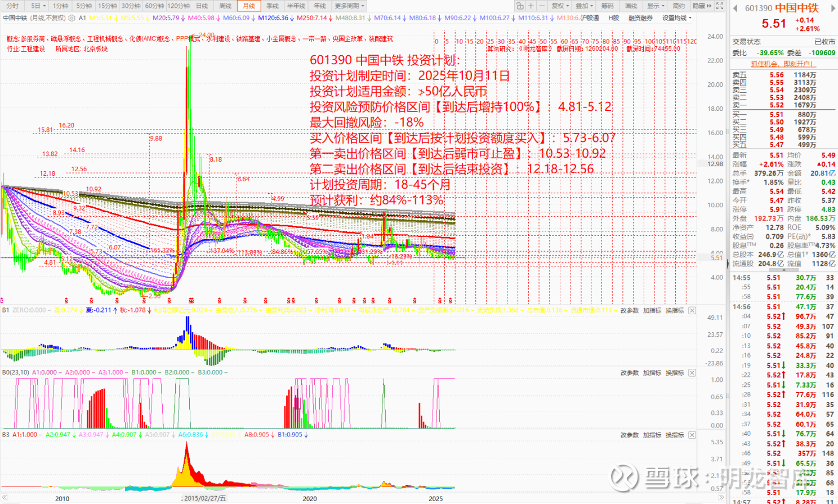Screen dimensions: 838x504
Task: Switch to 5分钟 period tab
Action: [x=84, y=6]
